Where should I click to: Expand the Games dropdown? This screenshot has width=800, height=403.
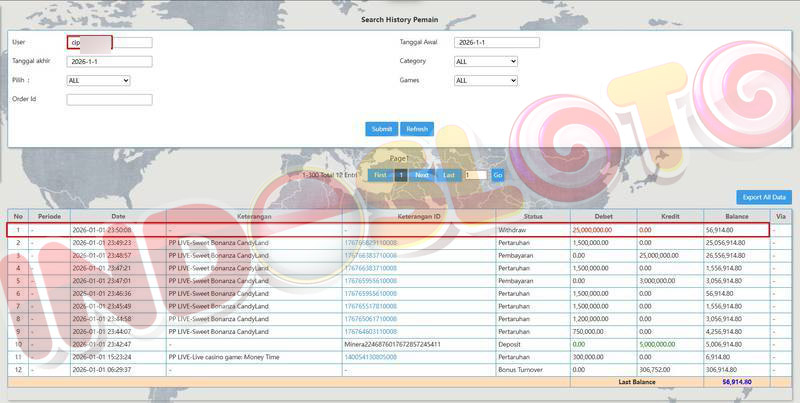pos(485,80)
